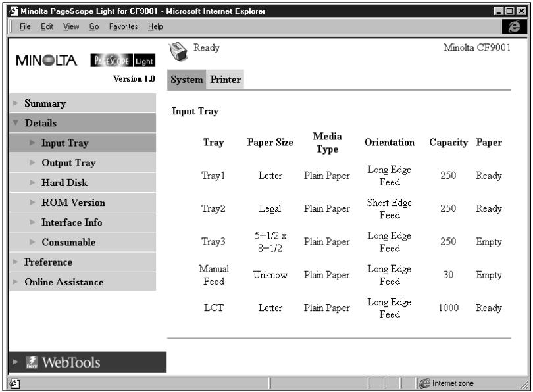Click the 1000 capacity value
Viewport: 533px width, 392px height.
point(448,308)
